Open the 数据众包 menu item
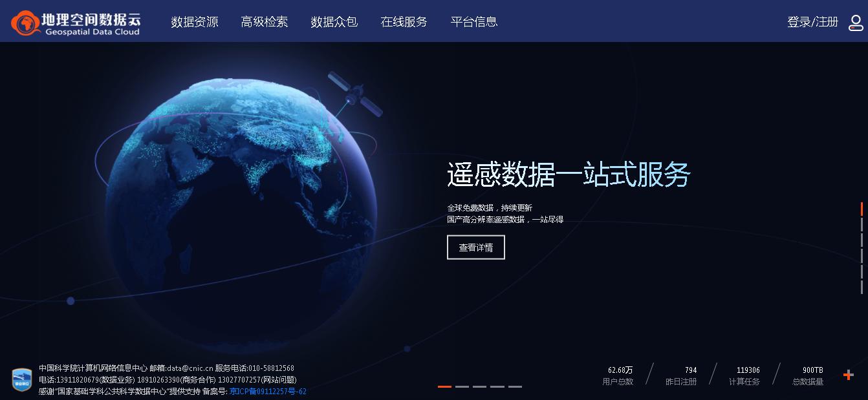 click(334, 21)
